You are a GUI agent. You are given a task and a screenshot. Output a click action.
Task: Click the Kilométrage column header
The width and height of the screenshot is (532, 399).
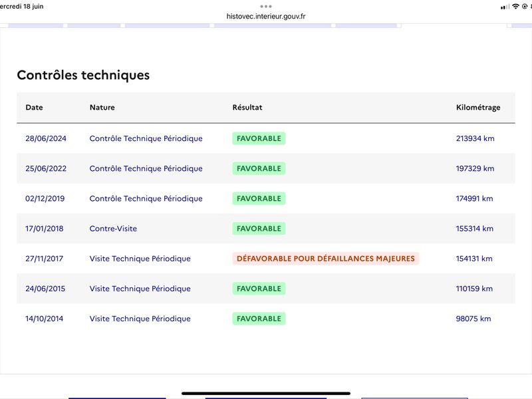(x=478, y=108)
